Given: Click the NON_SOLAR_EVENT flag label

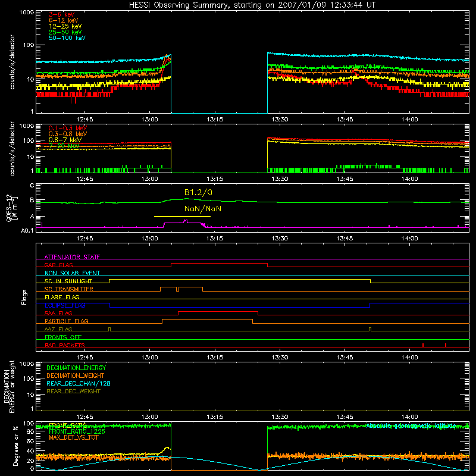Looking at the screenshot, I should (x=72, y=273).
